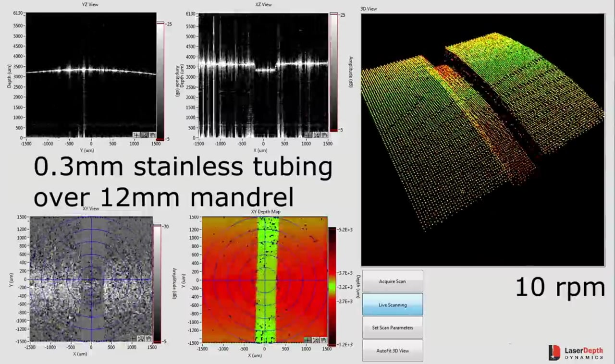Select the cursor crosshair tool in XY Depth Map
Image resolution: width=615 pixels, height=364 pixels.
coord(307,340)
